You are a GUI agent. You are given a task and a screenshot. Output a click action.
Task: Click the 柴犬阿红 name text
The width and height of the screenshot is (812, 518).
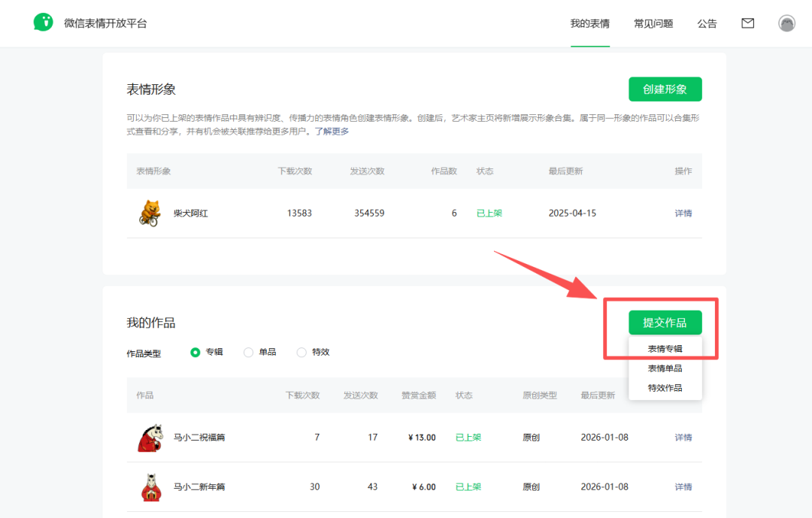[190, 214]
